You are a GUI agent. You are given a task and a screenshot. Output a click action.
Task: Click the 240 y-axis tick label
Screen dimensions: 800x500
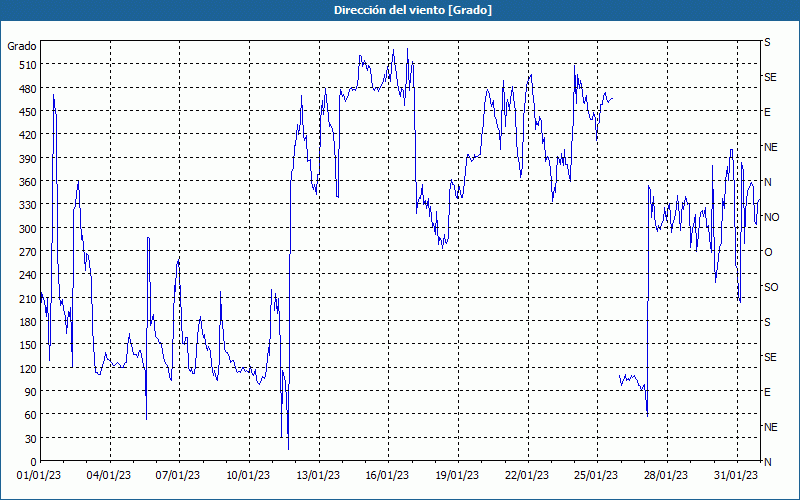pyautogui.click(x=29, y=275)
